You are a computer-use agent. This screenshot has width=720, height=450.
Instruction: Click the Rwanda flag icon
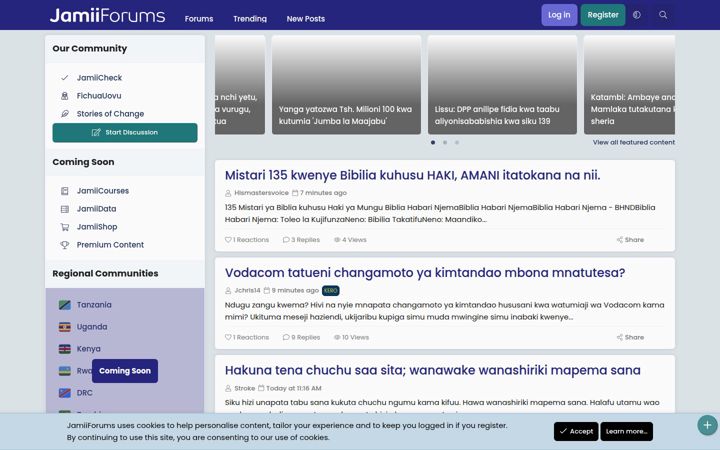coord(65,371)
